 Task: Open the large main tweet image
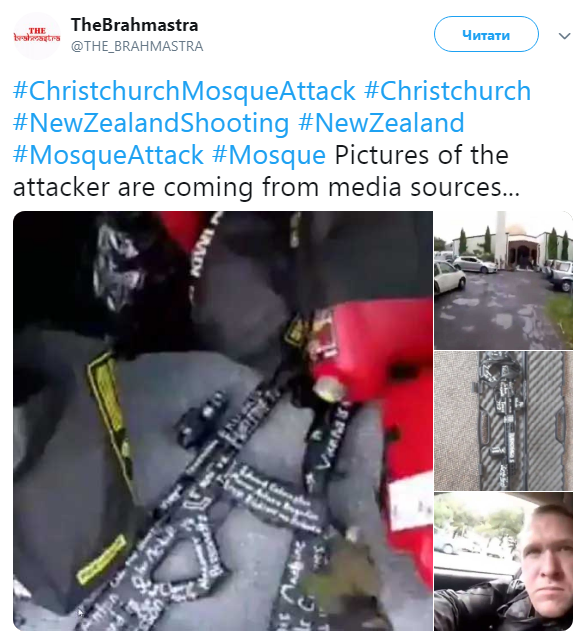pos(223,421)
